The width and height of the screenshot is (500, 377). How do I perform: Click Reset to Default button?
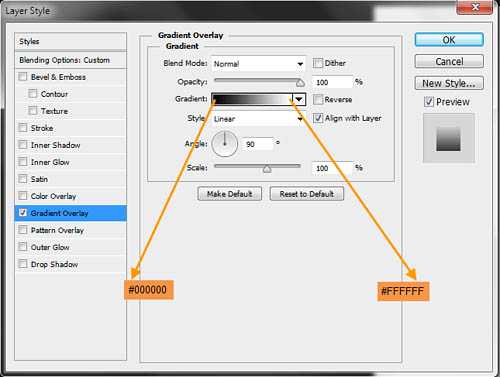307,194
